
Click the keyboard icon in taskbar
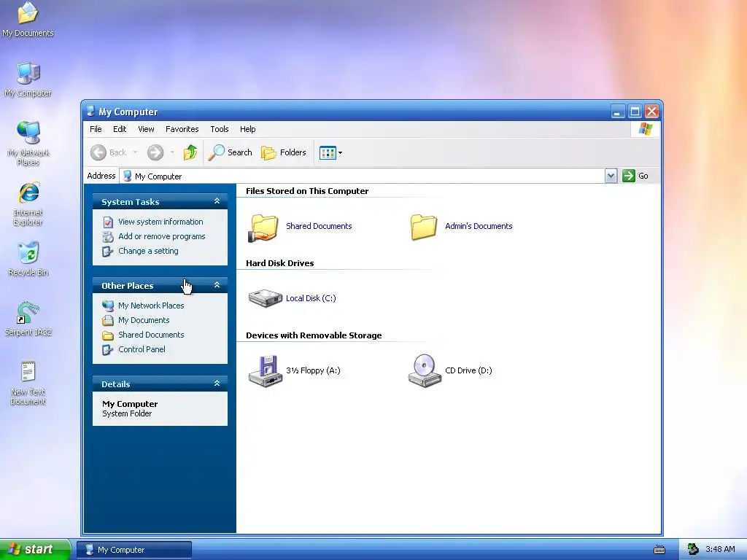(x=659, y=550)
